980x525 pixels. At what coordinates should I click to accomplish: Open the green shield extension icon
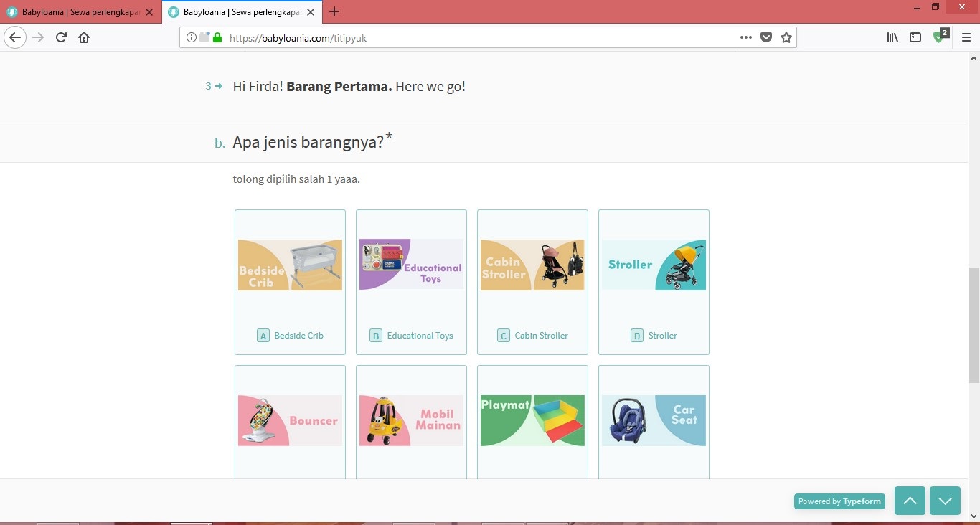939,37
